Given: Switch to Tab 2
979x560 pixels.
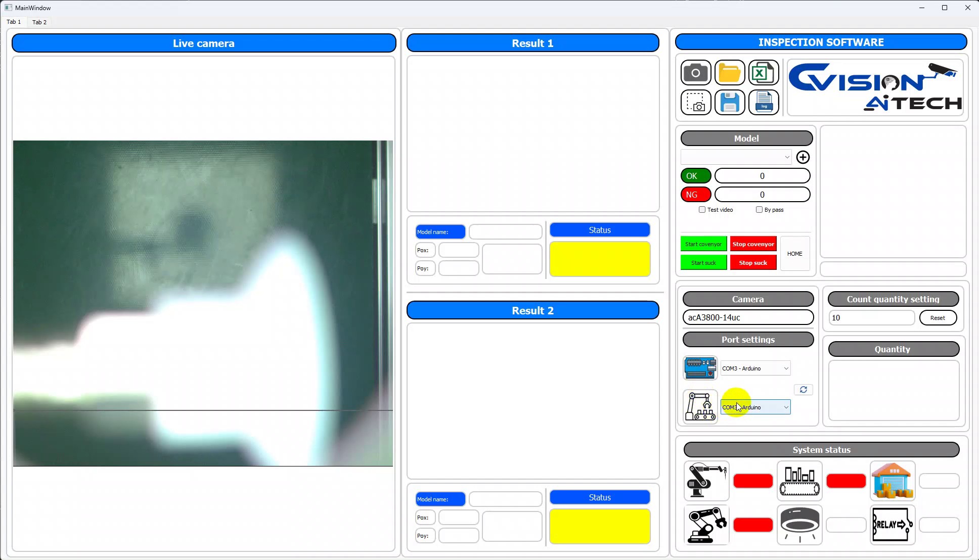Looking at the screenshot, I should (39, 22).
